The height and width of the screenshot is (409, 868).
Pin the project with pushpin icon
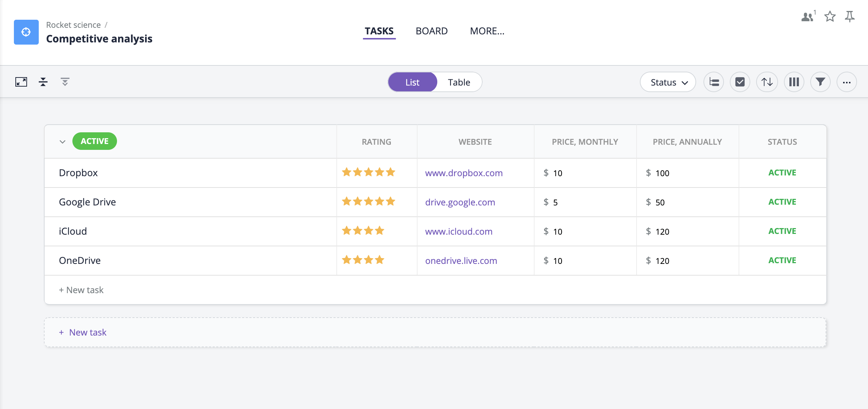850,16
